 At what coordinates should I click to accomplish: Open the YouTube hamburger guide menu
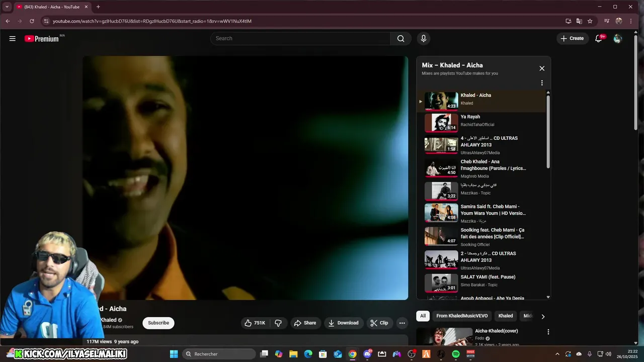[13, 38]
